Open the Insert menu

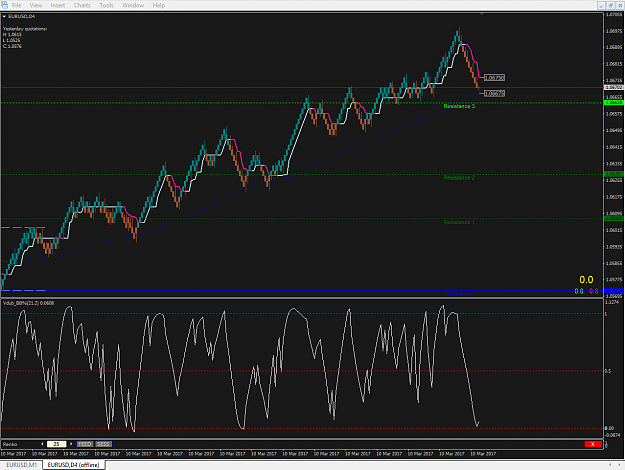(58, 5)
